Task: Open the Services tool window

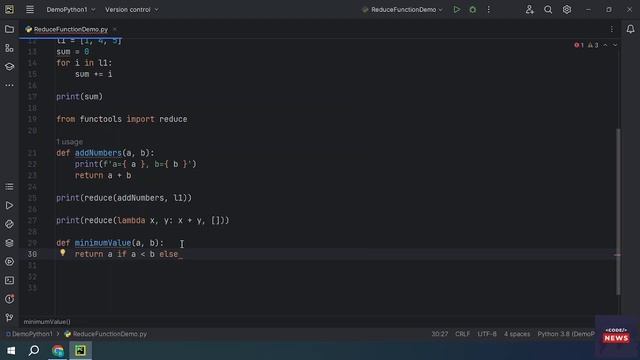Action: pos(9,262)
